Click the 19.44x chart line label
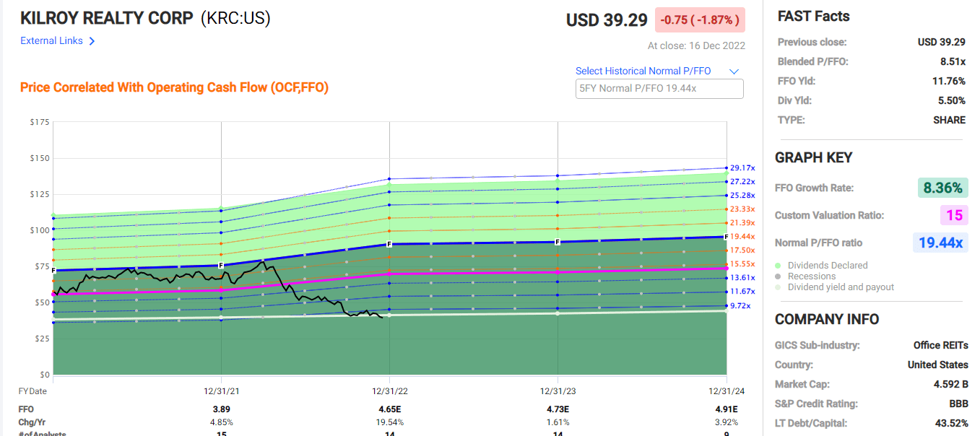 click(742, 237)
